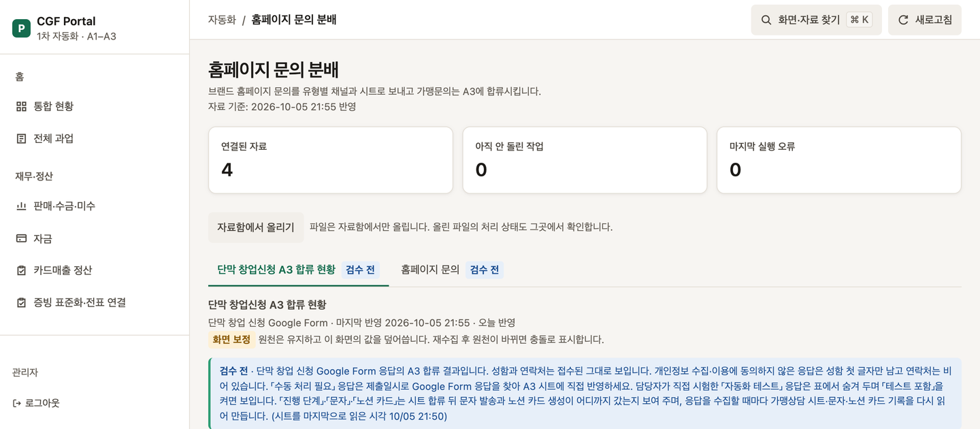
Task: Click the 아직 안 돌린 작업 card
Action: coord(585,160)
